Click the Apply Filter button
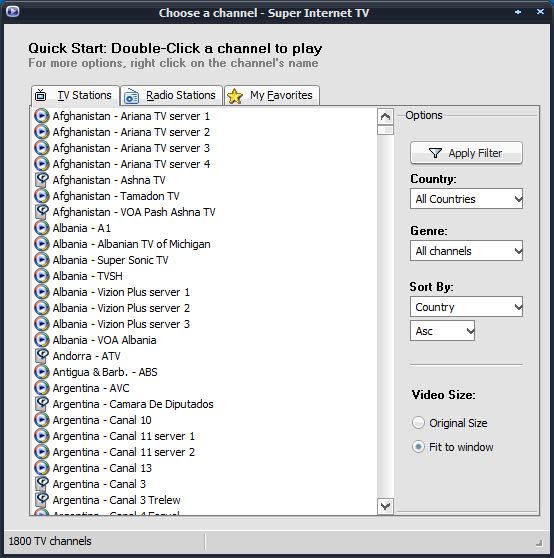This screenshot has width=554, height=558. click(x=466, y=153)
